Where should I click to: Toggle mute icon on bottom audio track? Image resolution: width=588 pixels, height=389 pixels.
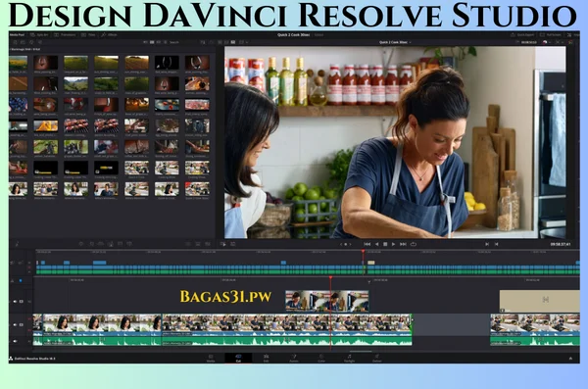pos(15,341)
